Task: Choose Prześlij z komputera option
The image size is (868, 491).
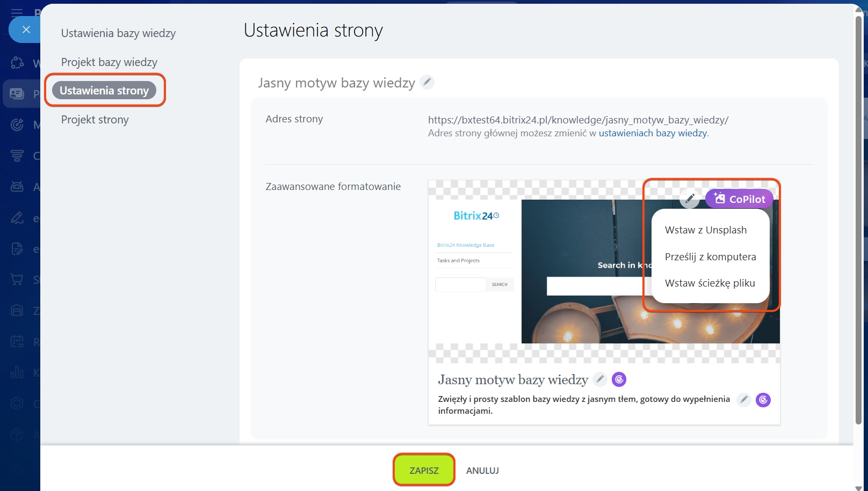Action: (x=710, y=257)
